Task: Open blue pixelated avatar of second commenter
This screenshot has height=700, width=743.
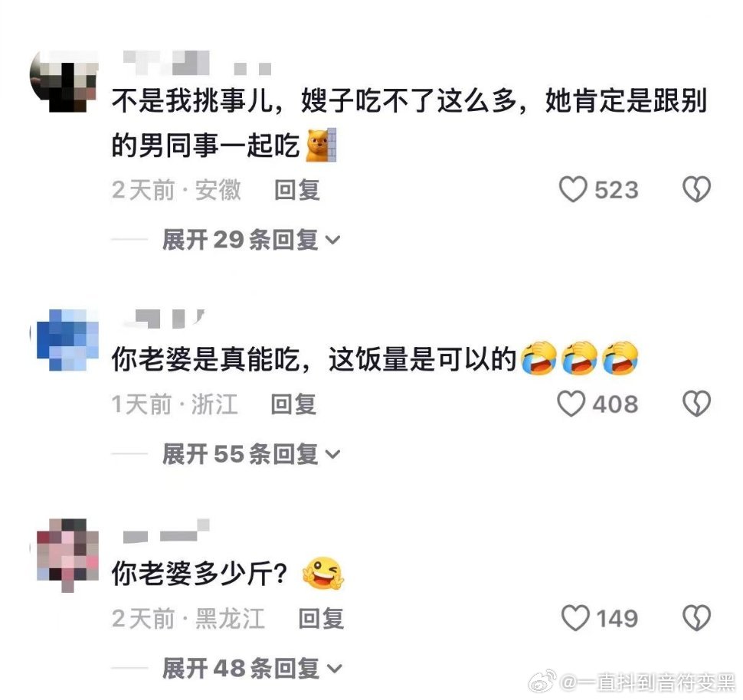Action: coord(67,340)
